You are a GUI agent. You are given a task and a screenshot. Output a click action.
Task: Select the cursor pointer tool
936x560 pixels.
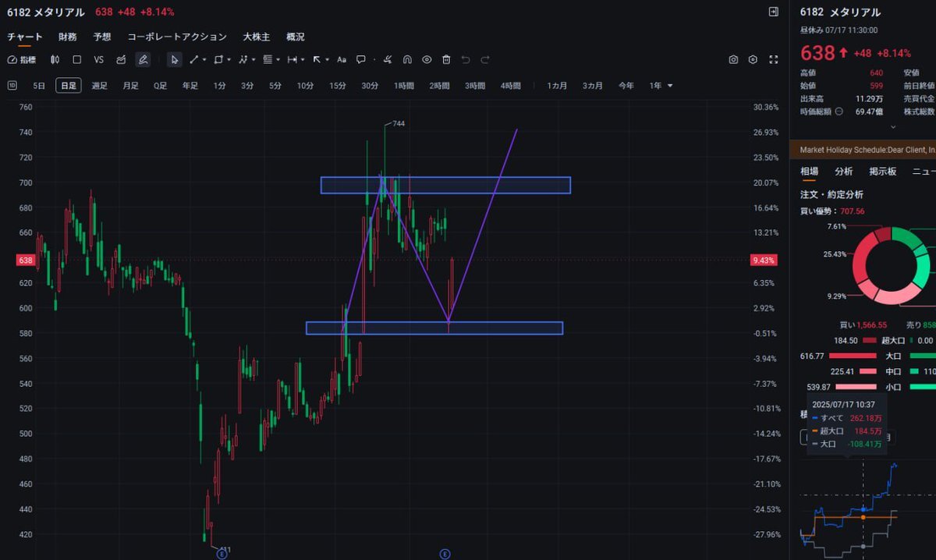[x=175, y=59]
